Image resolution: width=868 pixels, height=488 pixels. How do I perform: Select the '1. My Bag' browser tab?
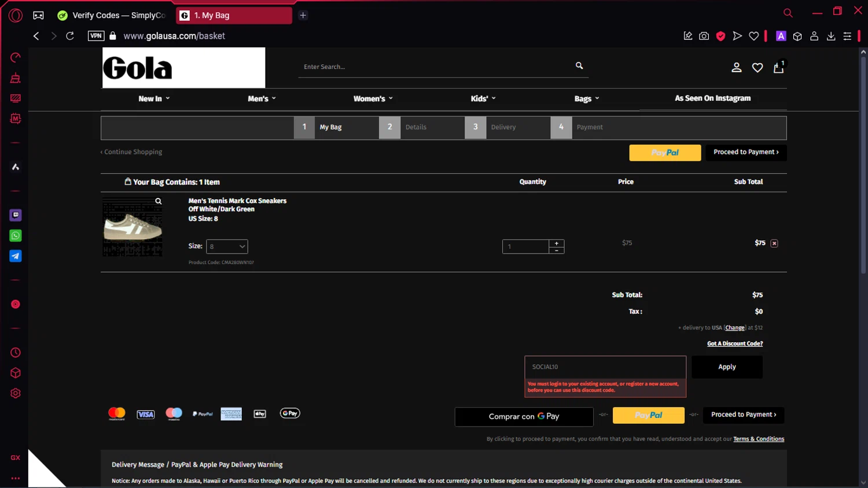(234, 16)
